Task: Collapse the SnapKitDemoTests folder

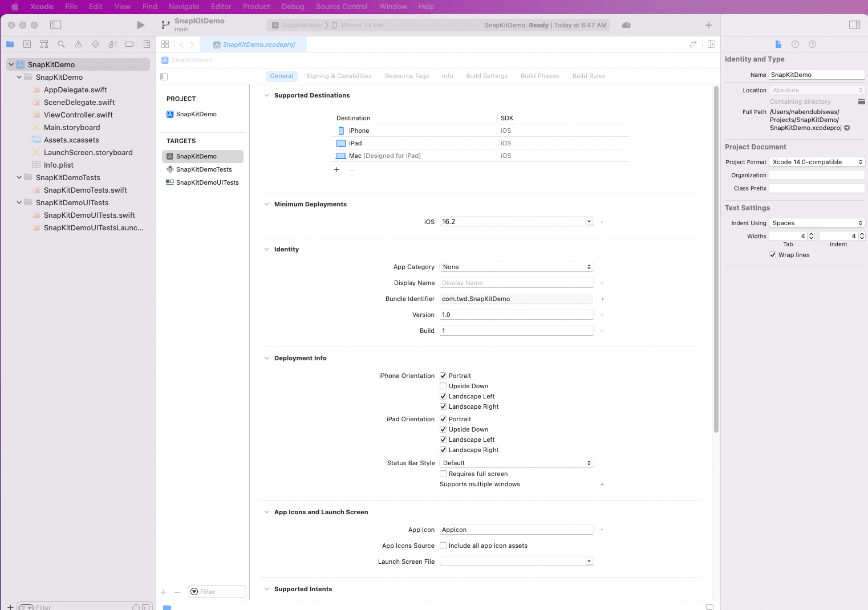Action: point(19,177)
